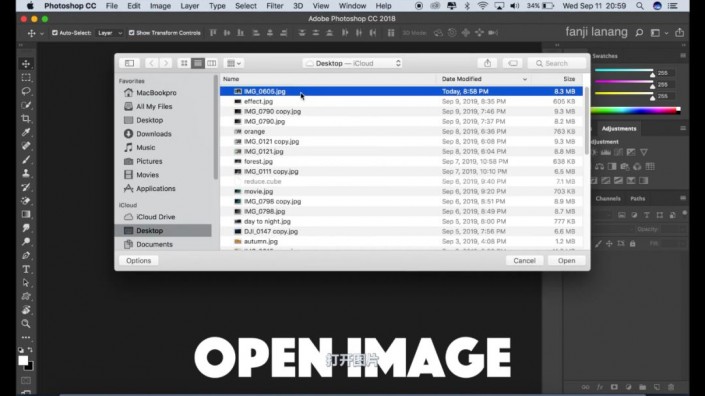Select the Gradient tool

(x=26, y=214)
